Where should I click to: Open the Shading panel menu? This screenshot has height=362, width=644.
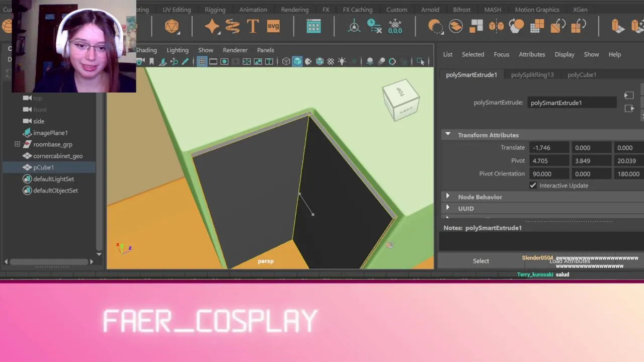click(146, 50)
